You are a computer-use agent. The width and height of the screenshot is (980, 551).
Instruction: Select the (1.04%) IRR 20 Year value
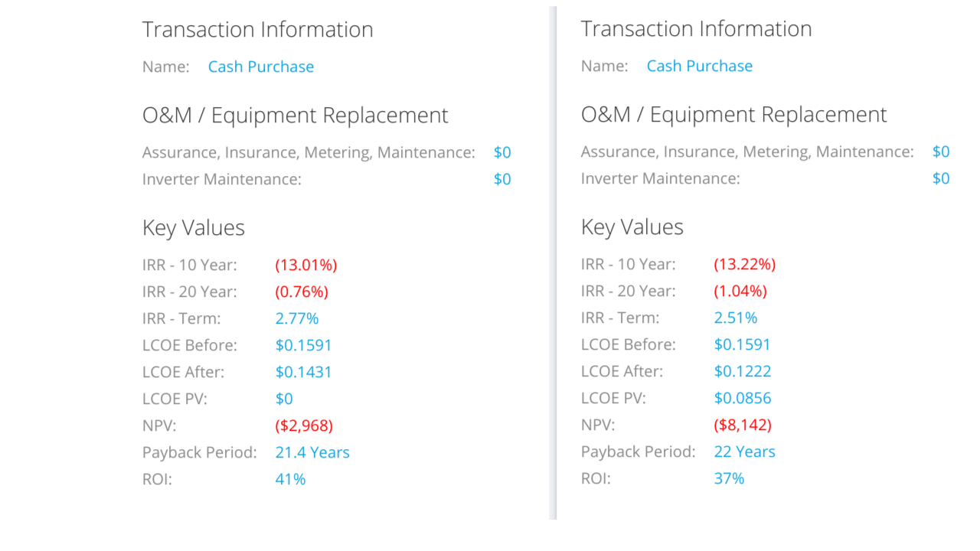coord(740,291)
